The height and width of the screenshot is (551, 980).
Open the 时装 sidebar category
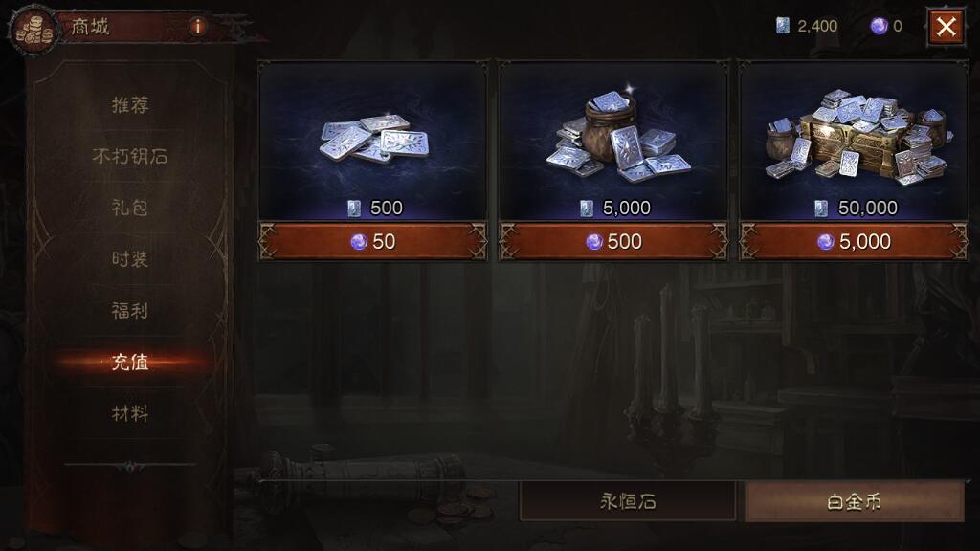[130, 258]
